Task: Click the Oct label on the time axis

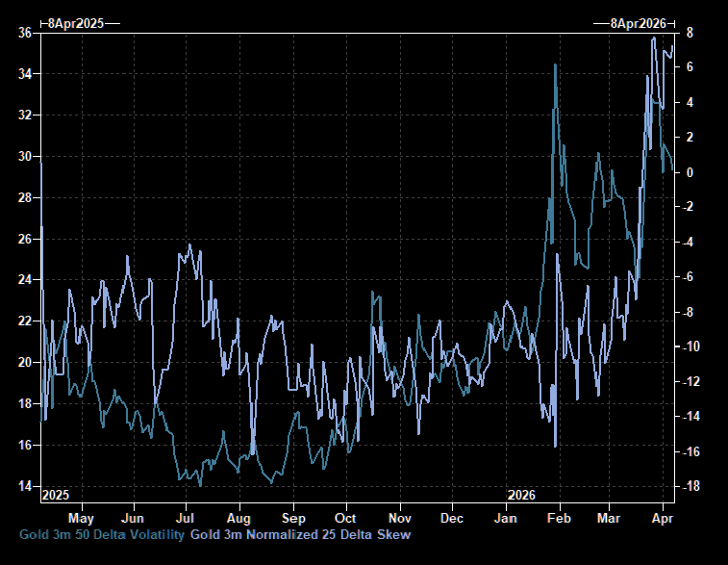Action: point(345,517)
